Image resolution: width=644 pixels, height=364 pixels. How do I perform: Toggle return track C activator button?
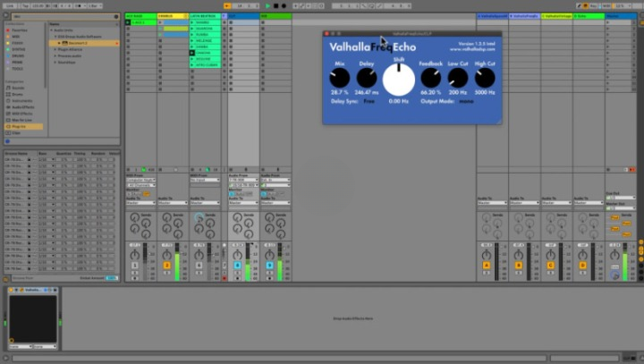tap(550, 266)
